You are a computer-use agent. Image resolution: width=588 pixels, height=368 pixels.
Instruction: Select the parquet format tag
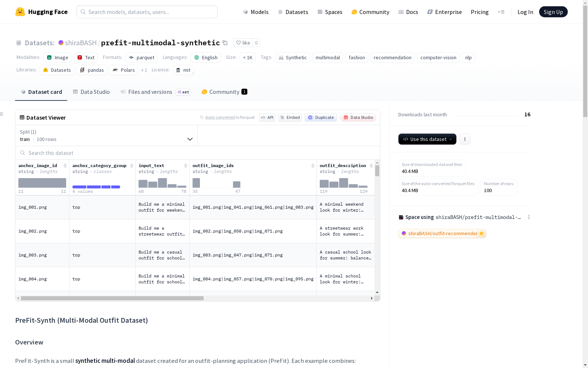[x=141, y=57]
